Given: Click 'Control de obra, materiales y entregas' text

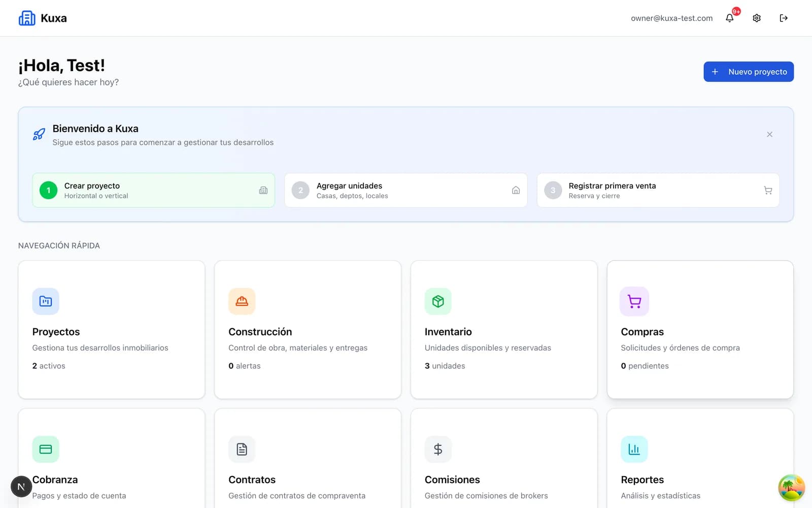Looking at the screenshot, I should 298,348.
